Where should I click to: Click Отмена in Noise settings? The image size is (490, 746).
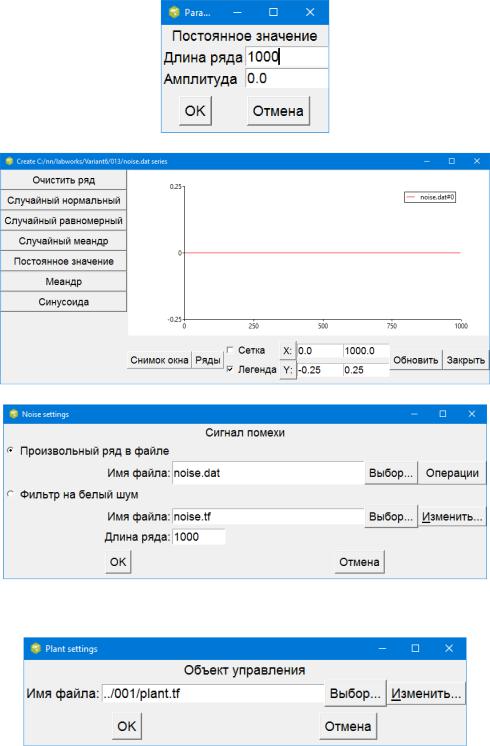point(359,562)
